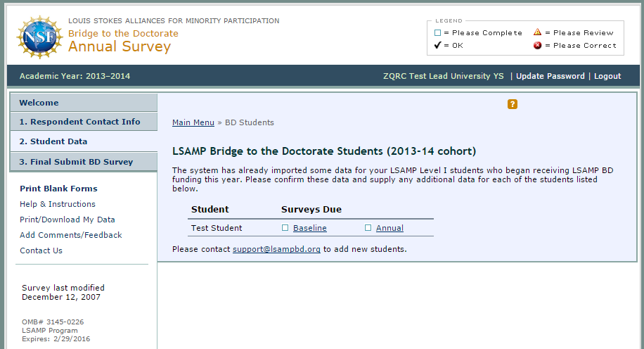The image size is (644, 349).
Task: Open the Annual survey link
Action: 389,228
